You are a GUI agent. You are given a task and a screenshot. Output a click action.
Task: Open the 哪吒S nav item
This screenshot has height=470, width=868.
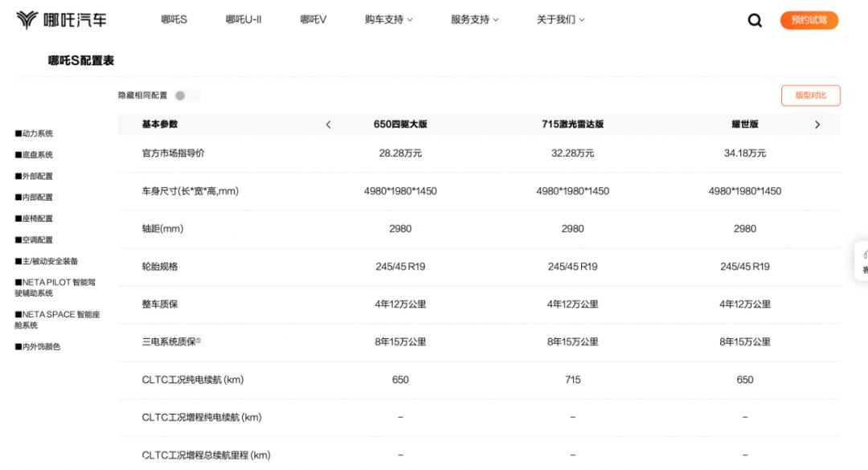[x=174, y=19]
